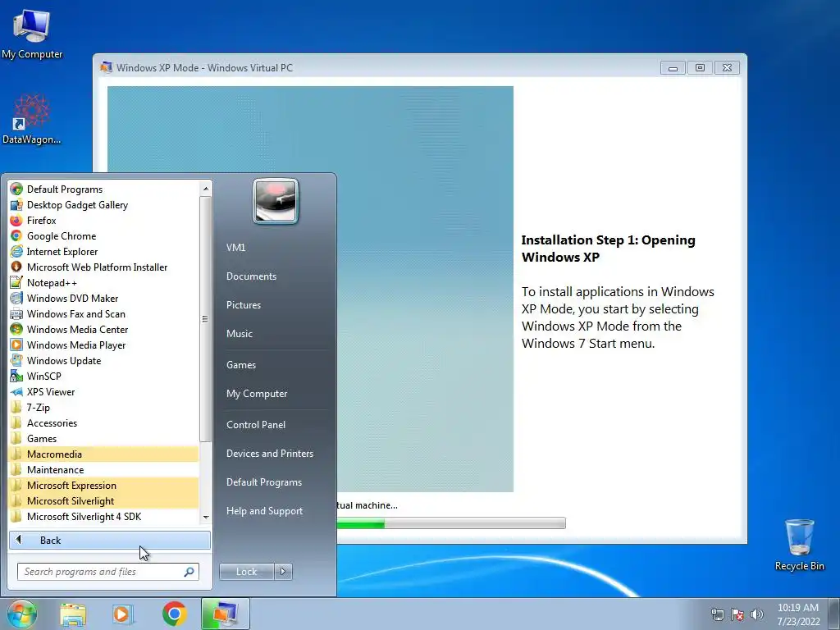The image size is (840, 630).
Task: Expand the Games program folder
Action: click(104, 438)
